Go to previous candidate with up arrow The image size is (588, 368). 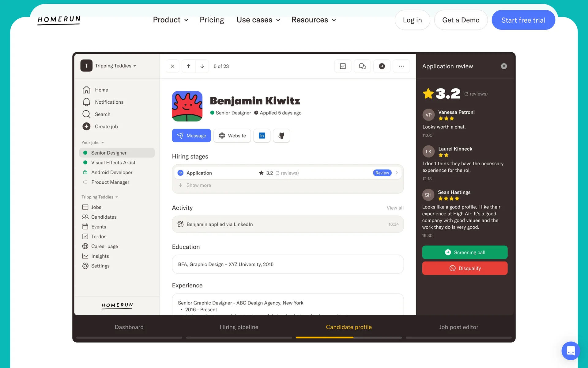[188, 66]
